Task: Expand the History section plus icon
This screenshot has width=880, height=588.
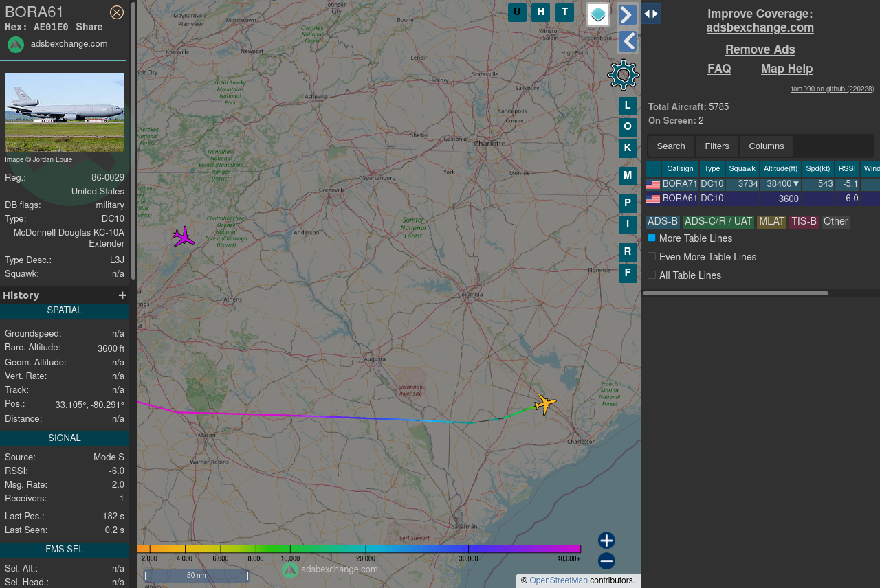Action: click(122, 295)
